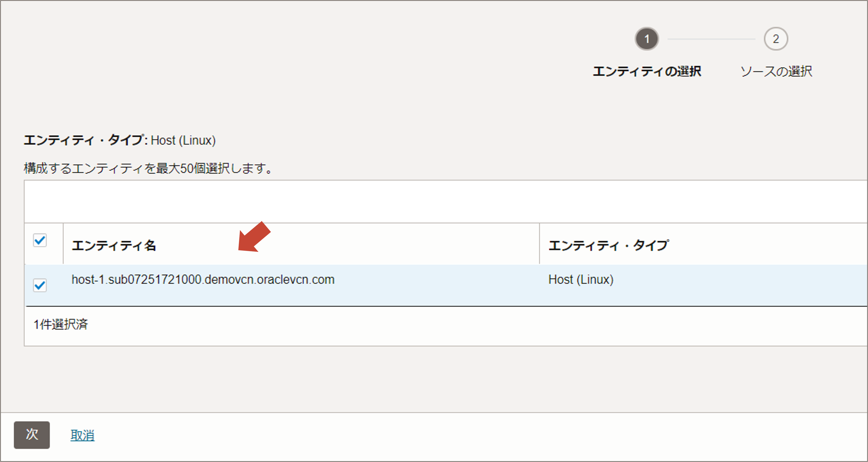Click the empty toolbar area above table header
Image resolution: width=868 pixels, height=462 pixels.
(x=438, y=202)
